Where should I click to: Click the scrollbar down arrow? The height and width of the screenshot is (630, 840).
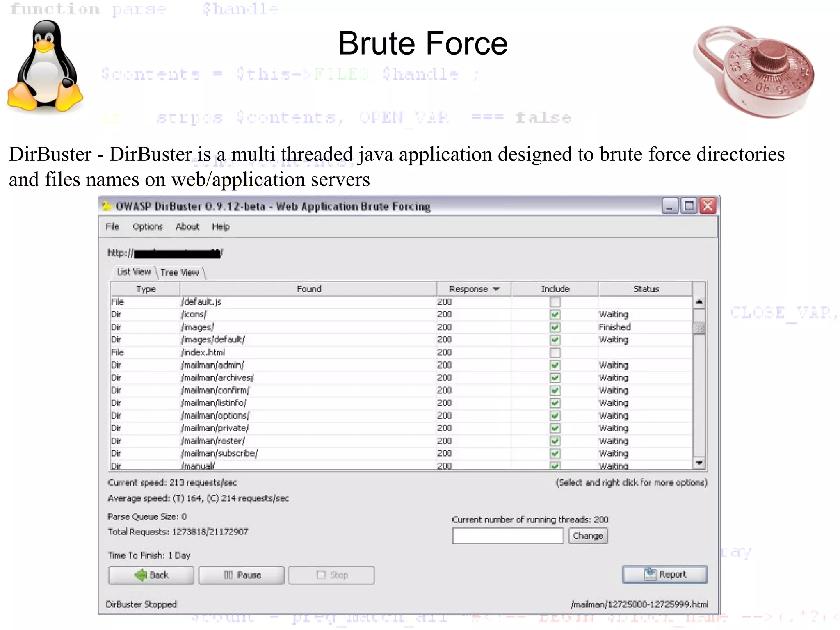[699, 463]
